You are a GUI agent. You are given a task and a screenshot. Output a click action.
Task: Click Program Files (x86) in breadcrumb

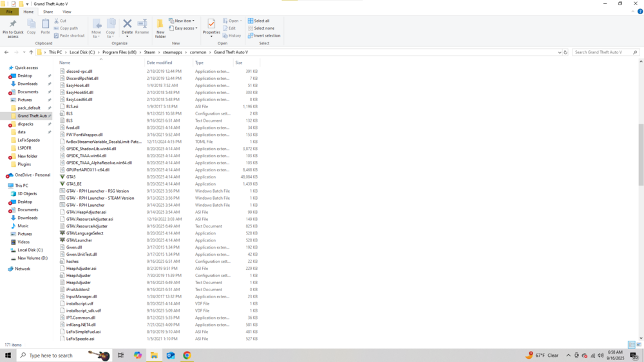(x=120, y=52)
